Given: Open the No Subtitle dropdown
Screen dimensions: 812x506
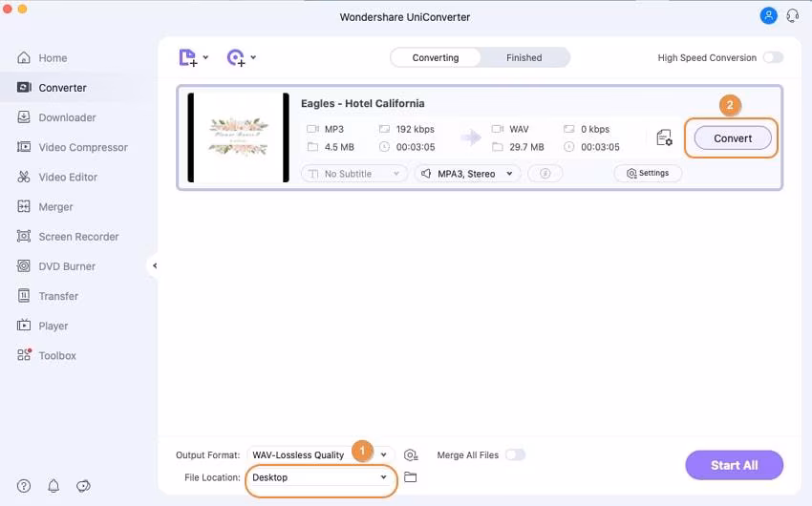Looking at the screenshot, I should pyautogui.click(x=354, y=174).
